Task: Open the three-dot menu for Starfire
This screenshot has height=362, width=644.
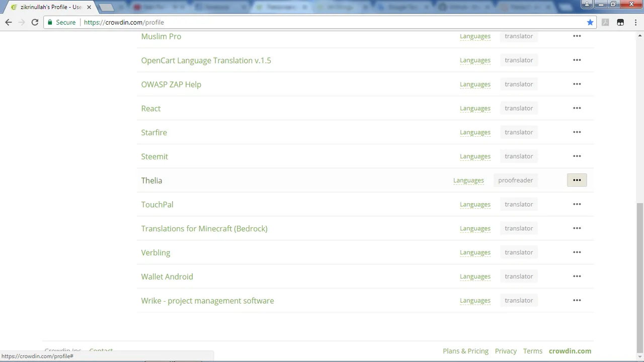Action: point(577,132)
